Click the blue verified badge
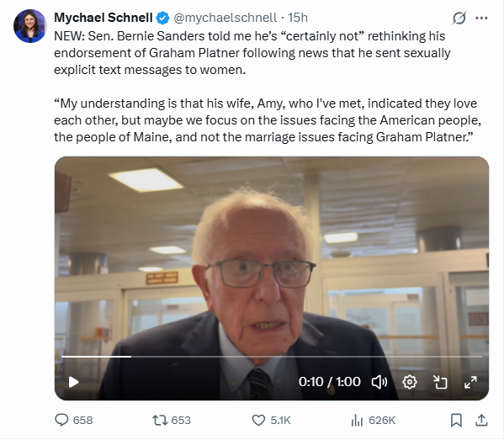This screenshot has width=504, height=440. pos(162,18)
